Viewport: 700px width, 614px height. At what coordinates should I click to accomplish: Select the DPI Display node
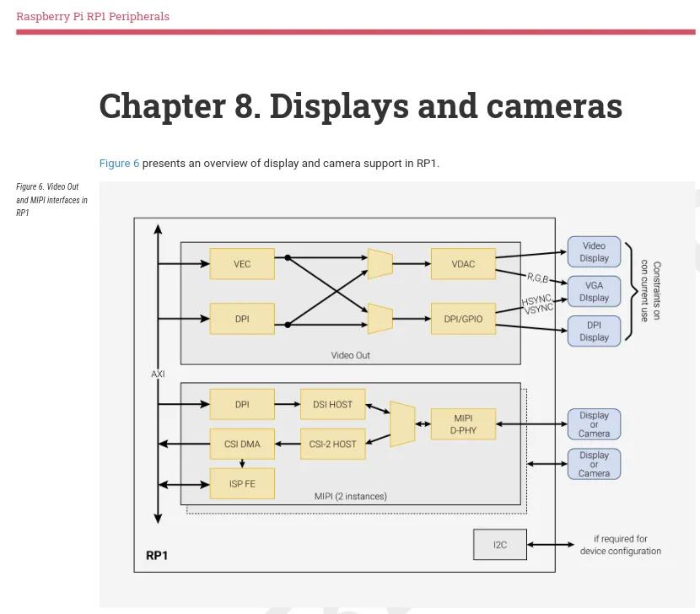pyautogui.click(x=593, y=331)
